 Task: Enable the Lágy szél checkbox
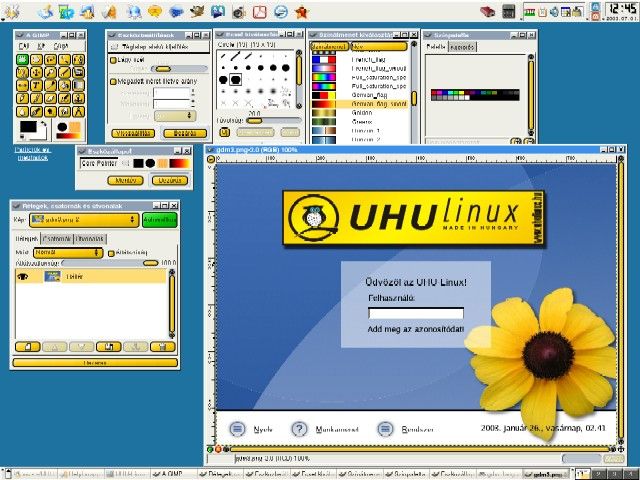coord(113,60)
